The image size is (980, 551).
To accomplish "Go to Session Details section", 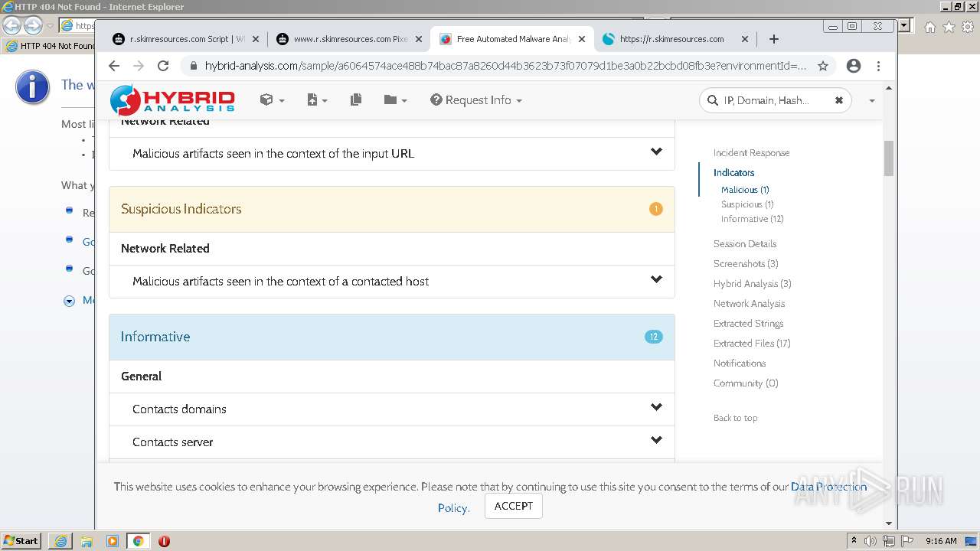I will point(745,244).
